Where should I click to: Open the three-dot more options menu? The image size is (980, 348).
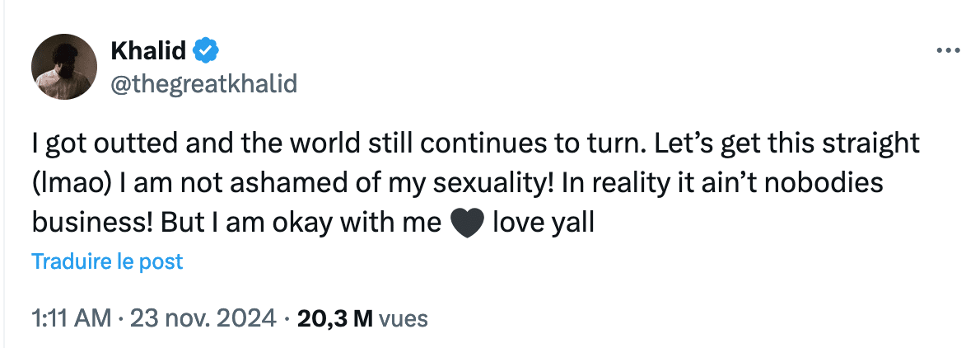949,50
